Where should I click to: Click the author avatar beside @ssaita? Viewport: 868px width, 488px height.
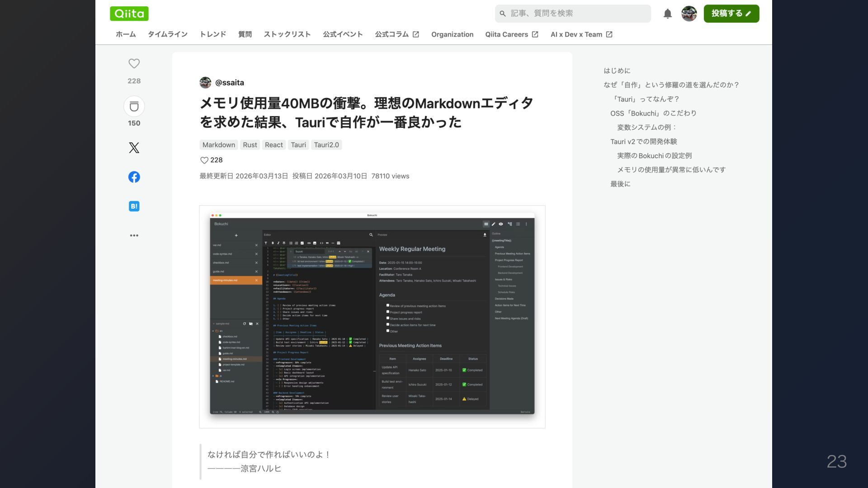point(205,83)
